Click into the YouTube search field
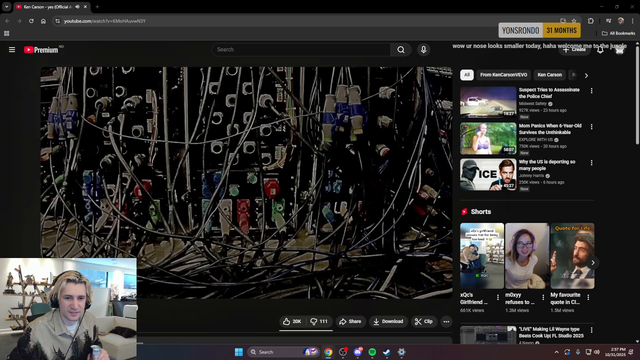The image size is (640, 360). pyautogui.click(x=301, y=50)
